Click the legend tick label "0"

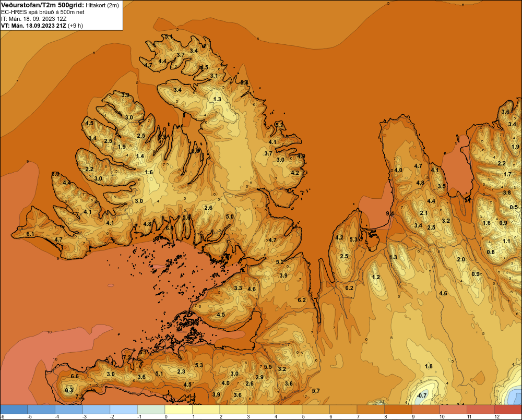166,417
